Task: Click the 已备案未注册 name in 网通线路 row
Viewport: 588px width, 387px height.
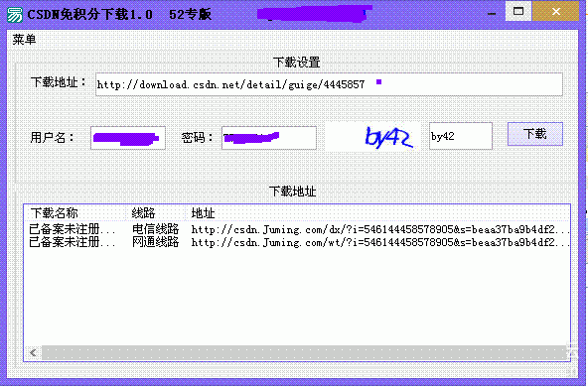Action: [x=72, y=242]
